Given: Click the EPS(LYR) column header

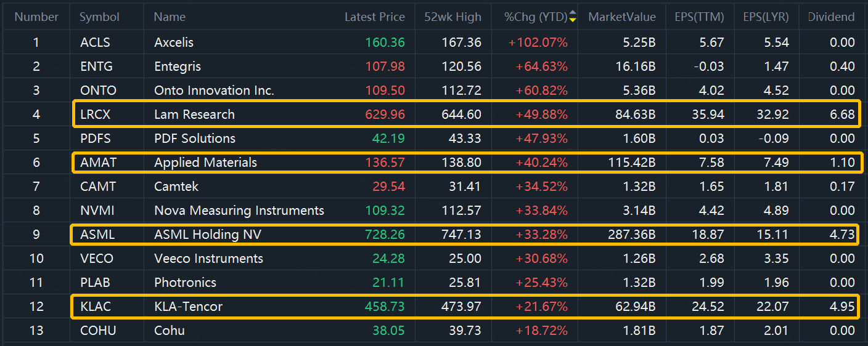Looking at the screenshot, I should (x=766, y=17).
